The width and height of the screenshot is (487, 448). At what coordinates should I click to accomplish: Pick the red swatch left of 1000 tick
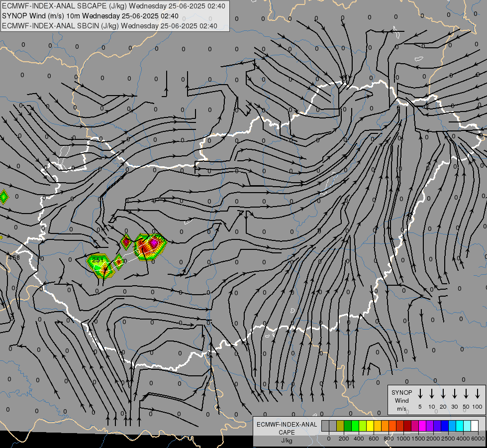point(400,426)
